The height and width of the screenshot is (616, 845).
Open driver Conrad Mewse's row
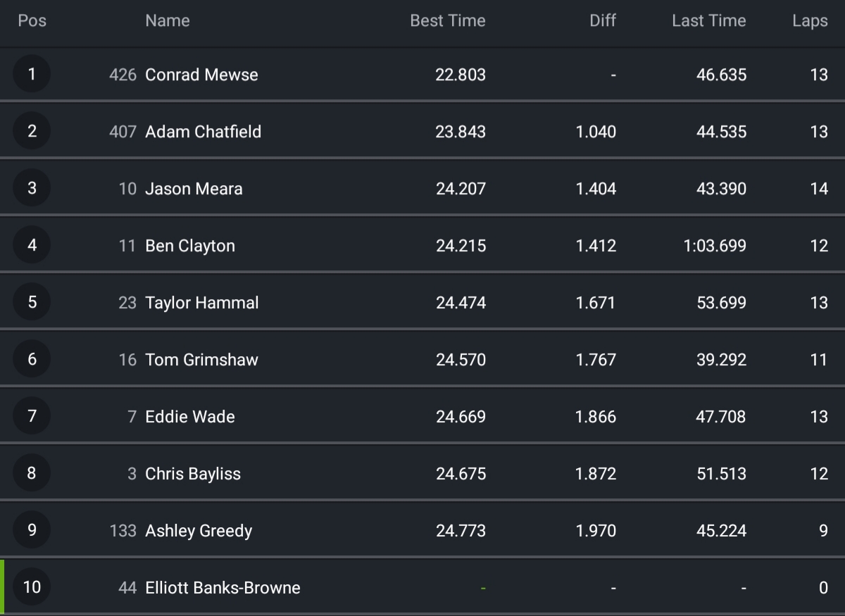(201, 75)
